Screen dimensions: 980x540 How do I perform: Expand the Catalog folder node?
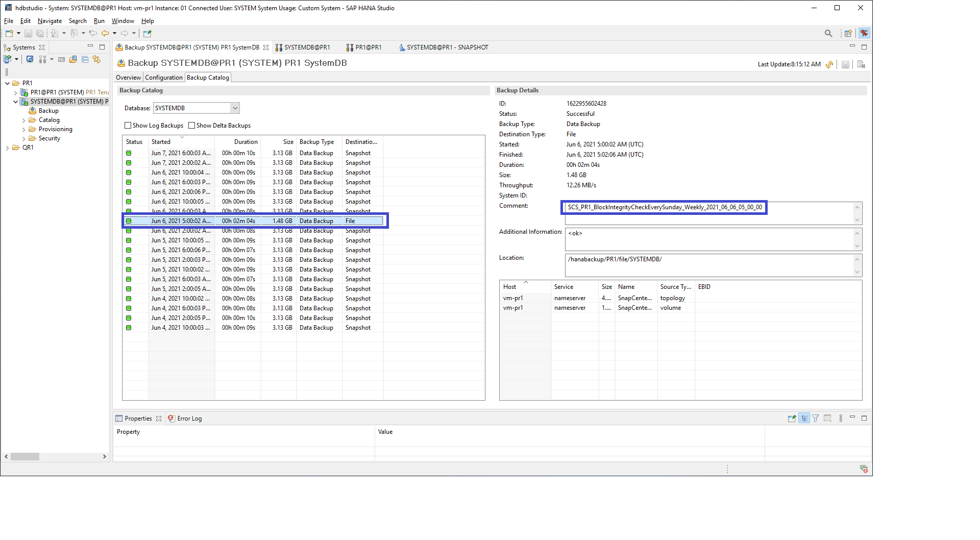[23, 120]
